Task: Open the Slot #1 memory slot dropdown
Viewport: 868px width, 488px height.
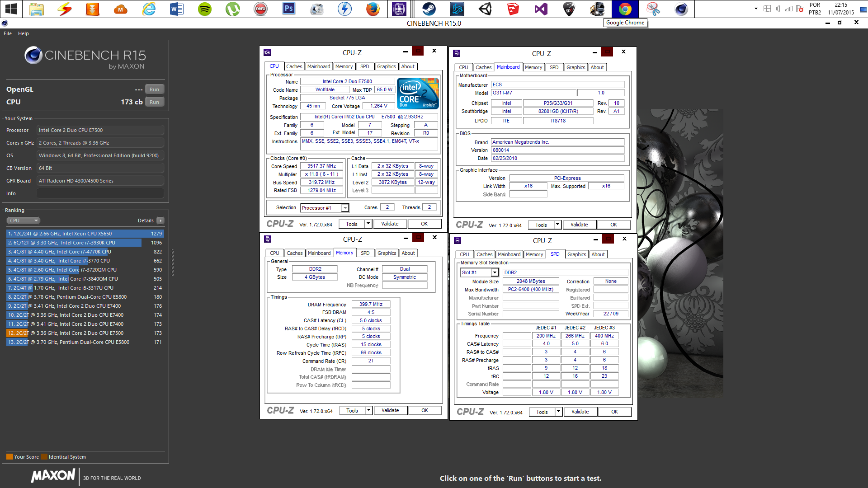Action: (x=495, y=272)
